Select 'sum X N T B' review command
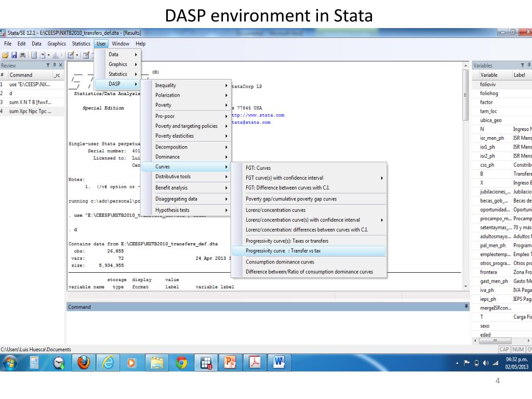The width and height of the screenshot is (532, 399). (32, 102)
